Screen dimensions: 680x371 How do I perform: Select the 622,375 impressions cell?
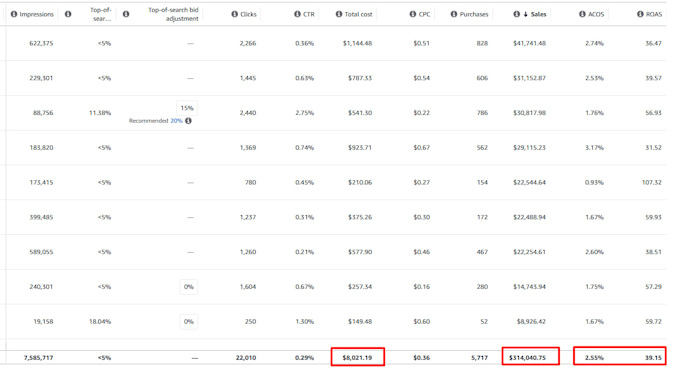pos(41,43)
